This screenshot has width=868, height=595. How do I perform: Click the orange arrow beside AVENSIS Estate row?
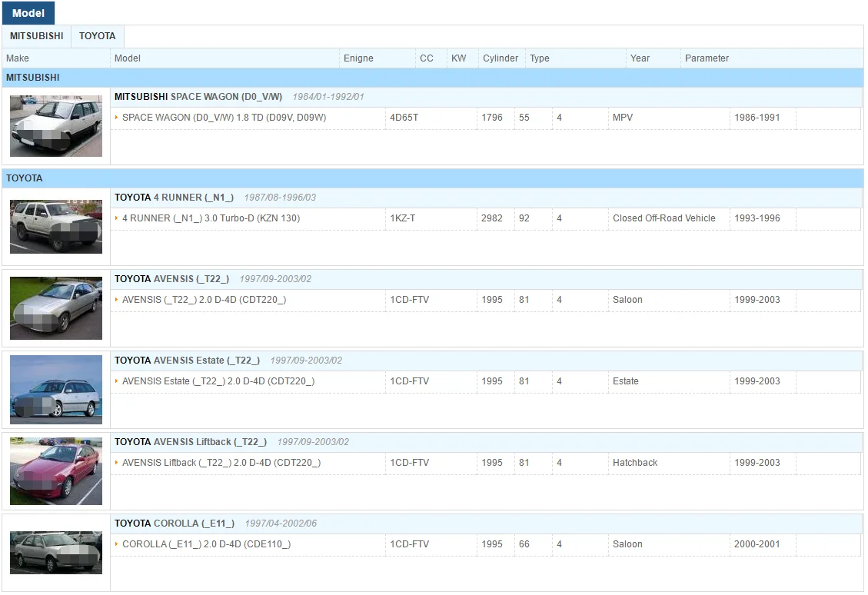pyautogui.click(x=116, y=381)
